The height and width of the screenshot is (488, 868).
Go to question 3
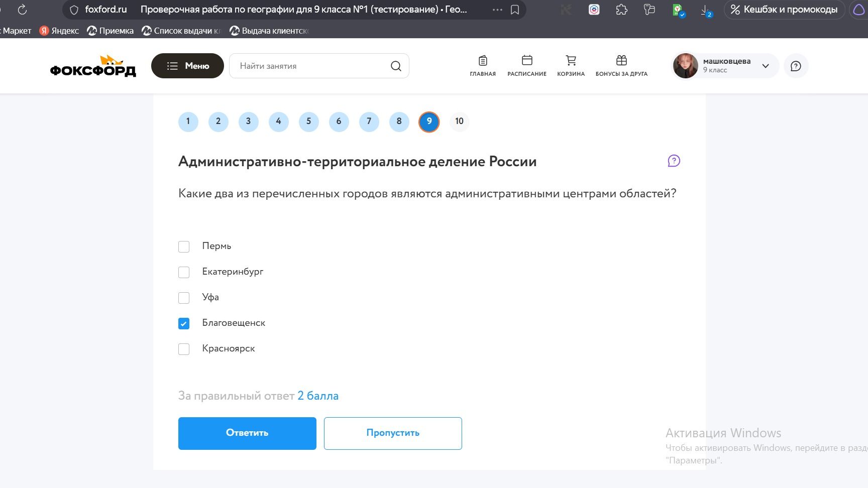point(248,121)
